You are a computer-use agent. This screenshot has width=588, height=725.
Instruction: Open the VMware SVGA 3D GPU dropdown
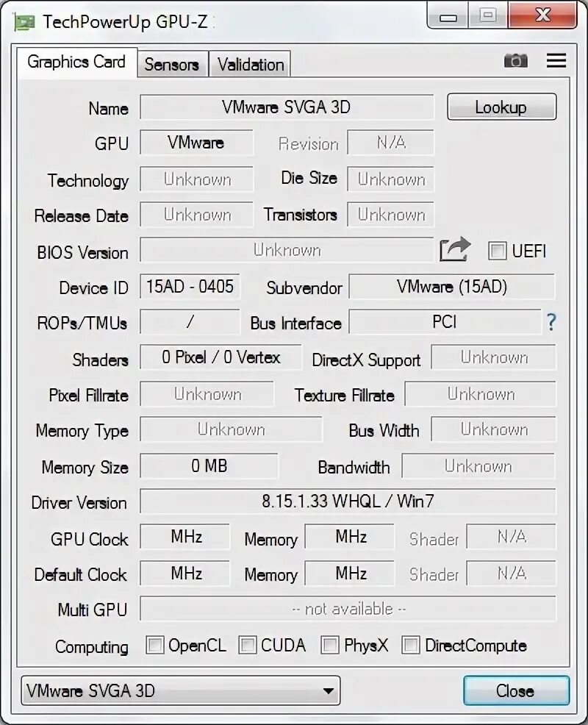pos(181,690)
